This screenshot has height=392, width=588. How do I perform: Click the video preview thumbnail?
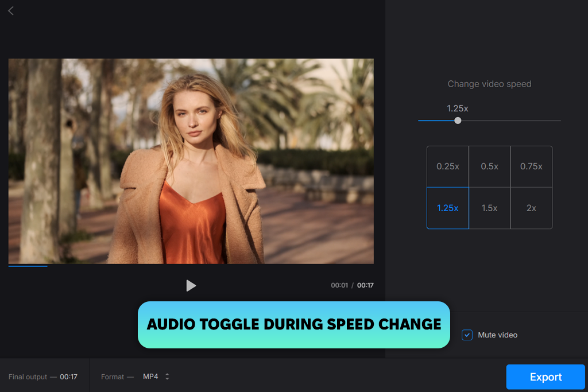tap(191, 161)
